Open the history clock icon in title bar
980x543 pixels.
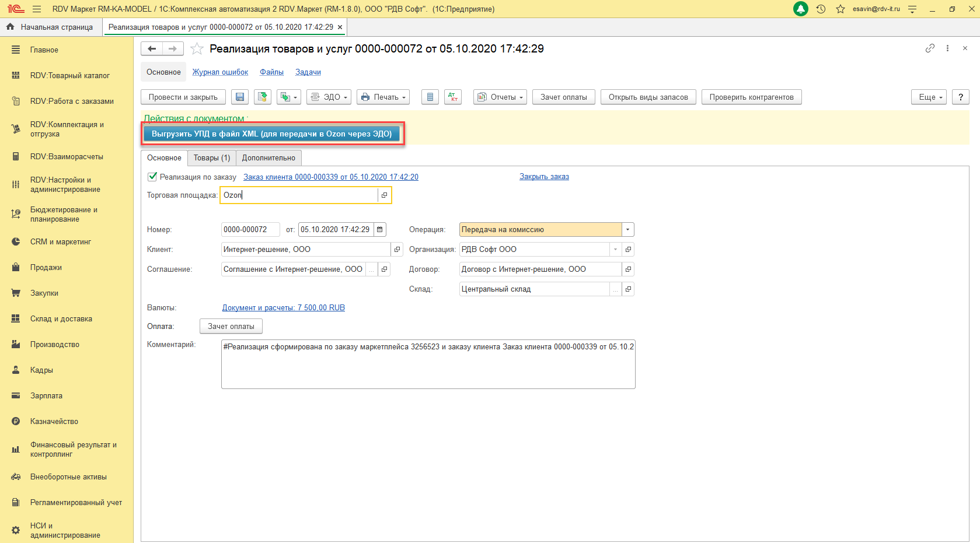(821, 9)
